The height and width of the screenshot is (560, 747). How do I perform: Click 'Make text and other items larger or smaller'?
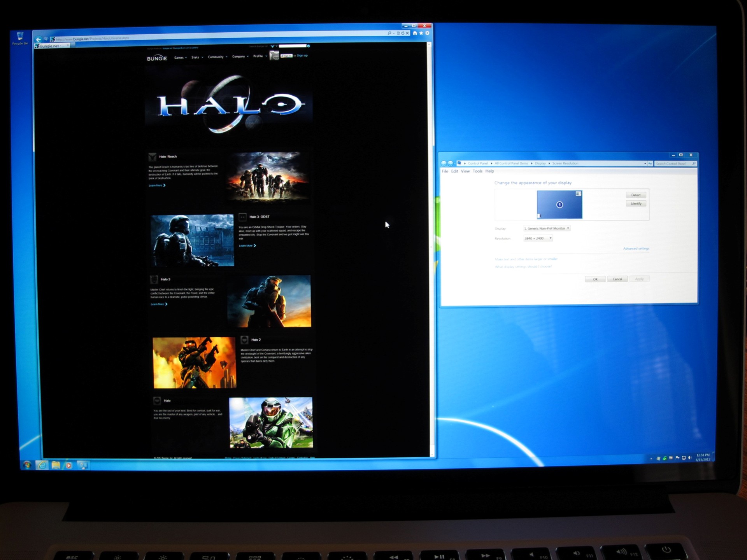[526, 259]
